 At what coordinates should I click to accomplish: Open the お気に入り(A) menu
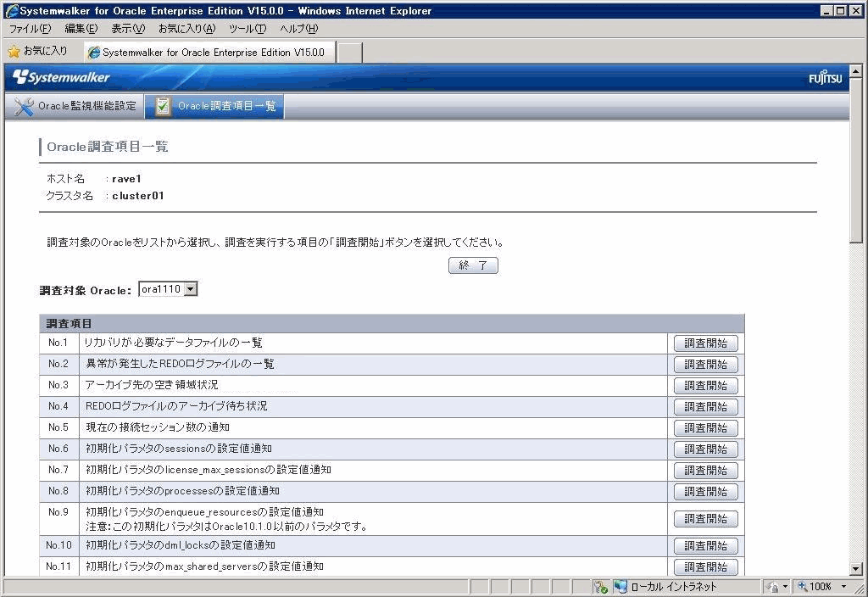pos(186,28)
